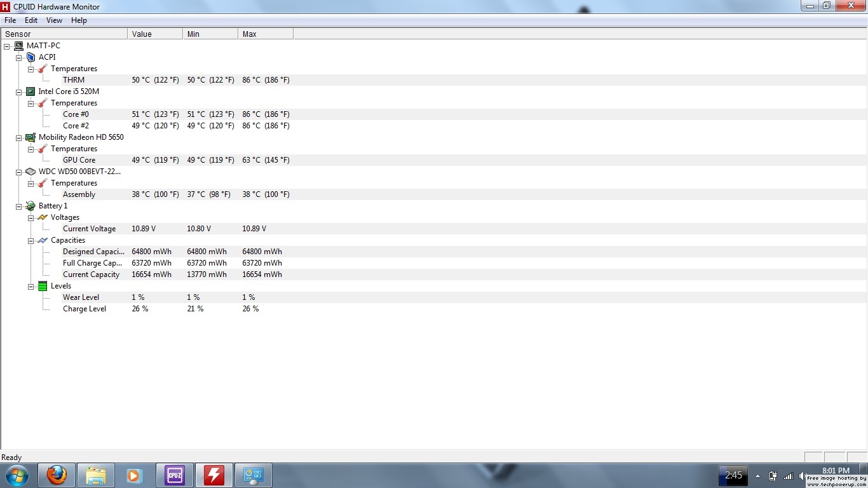Open the File menu
868x488 pixels.
pos(10,20)
